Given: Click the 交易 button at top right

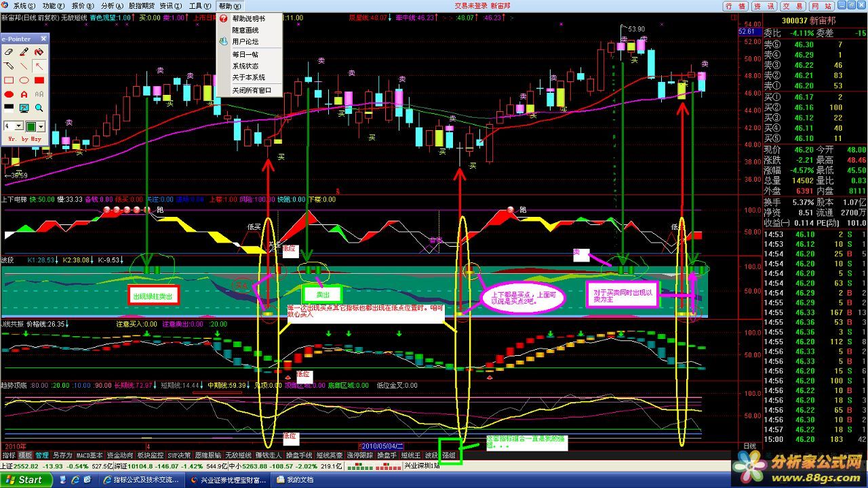Looking at the screenshot, I should click(x=792, y=5).
